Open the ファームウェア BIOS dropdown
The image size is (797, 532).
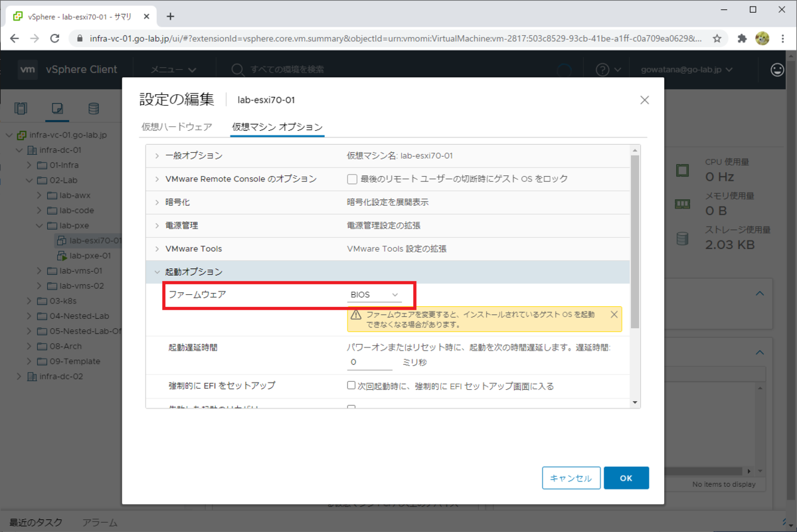pyautogui.click(x=375, y=295)
